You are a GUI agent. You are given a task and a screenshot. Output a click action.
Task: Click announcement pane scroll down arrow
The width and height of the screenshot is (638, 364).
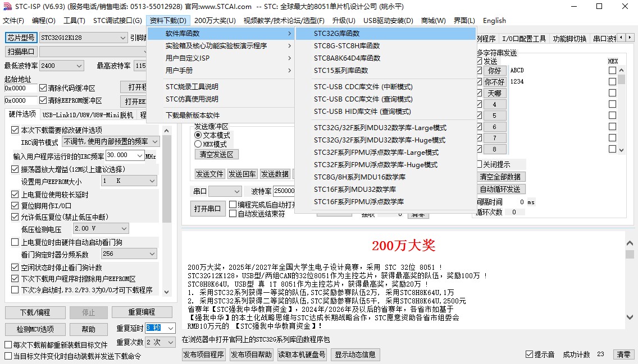tap(630, 317)
